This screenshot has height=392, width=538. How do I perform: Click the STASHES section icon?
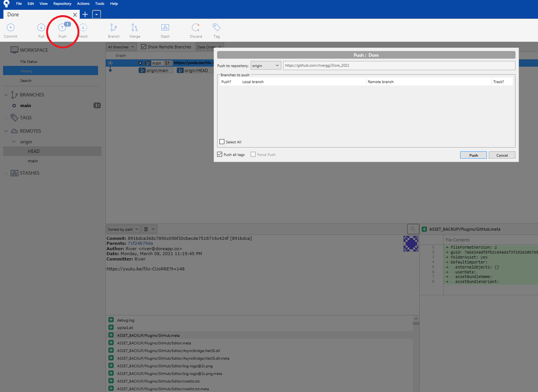(x=14, y=173)
